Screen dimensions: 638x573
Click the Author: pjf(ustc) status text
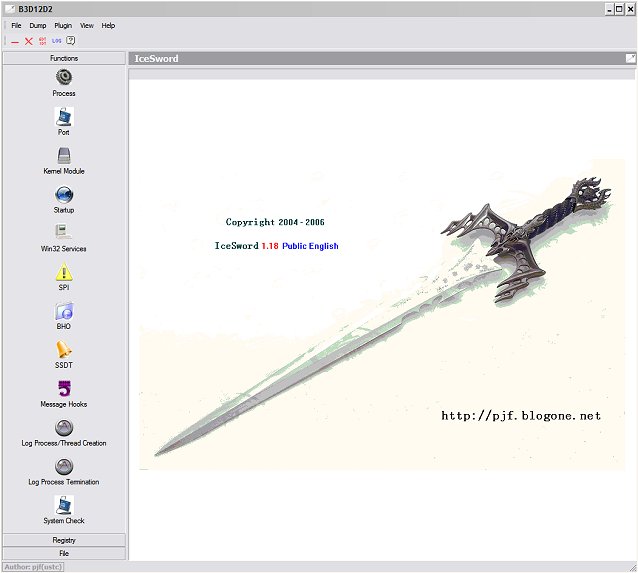click(33, 567)
